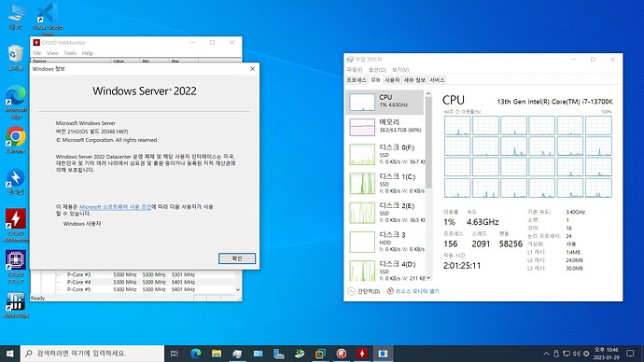Select 디스크 1(C:) in performance sidebar
Screen dimensions: 644x362
[x=385, y=183]
